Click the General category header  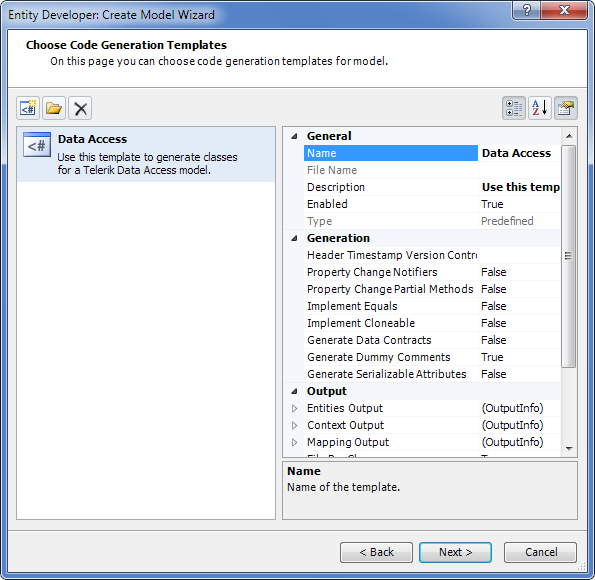[421, 136]
